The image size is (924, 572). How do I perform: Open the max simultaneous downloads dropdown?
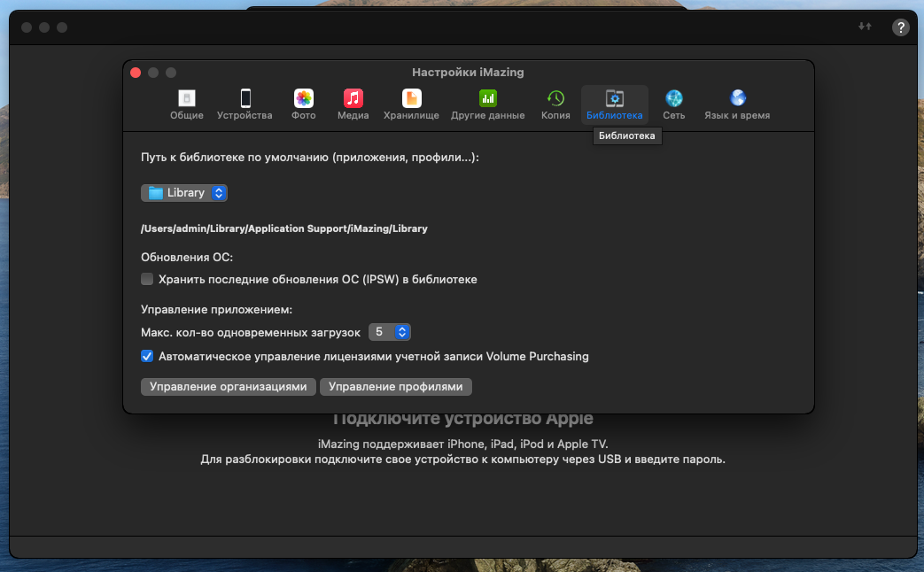(x=390, y=332)
